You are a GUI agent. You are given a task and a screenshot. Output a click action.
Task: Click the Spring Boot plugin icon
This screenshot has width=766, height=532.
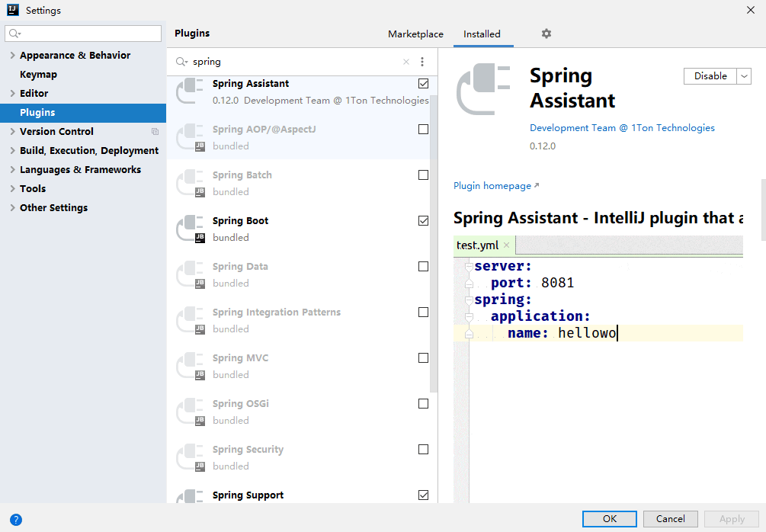pyautogui.click(x=190, y=229)
